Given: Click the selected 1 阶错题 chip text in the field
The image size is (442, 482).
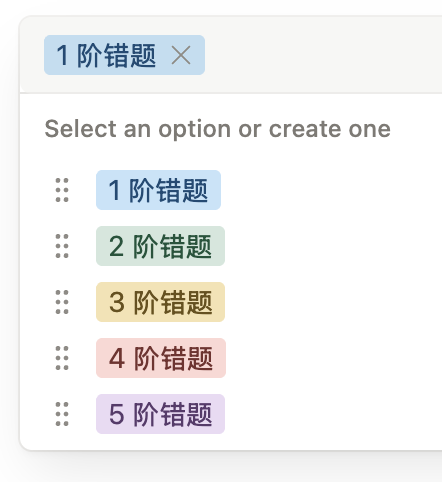Looking at the screenshot, I should [106, 55].
